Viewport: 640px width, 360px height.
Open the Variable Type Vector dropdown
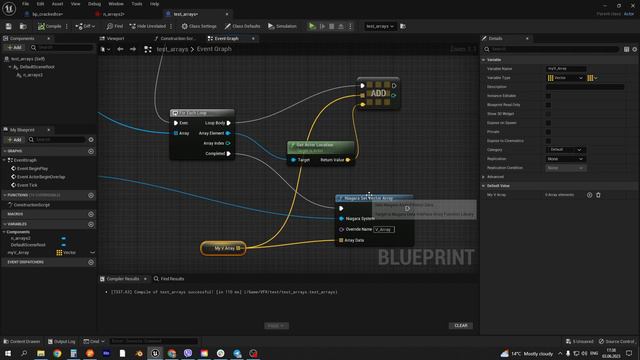[565, 78]
